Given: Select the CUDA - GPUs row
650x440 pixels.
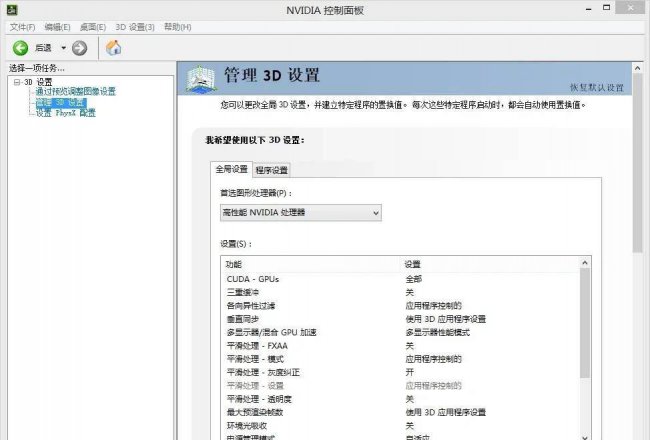Looking at the screenshot, I should point(400,279).
